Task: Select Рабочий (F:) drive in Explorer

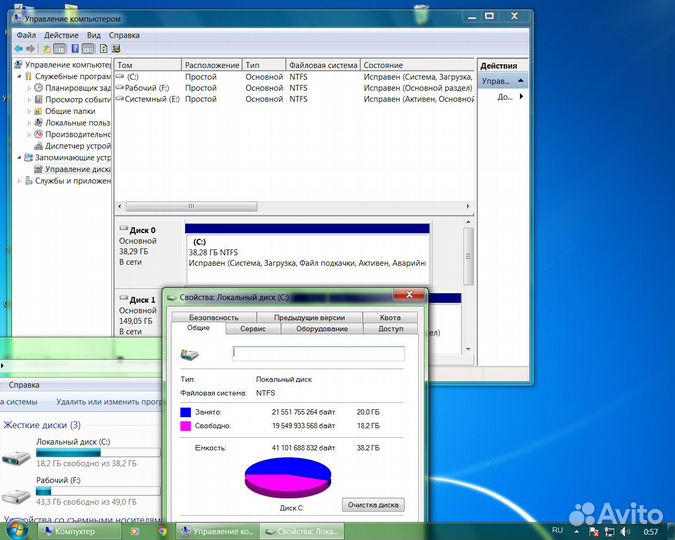Action: [x=17, y=494]
